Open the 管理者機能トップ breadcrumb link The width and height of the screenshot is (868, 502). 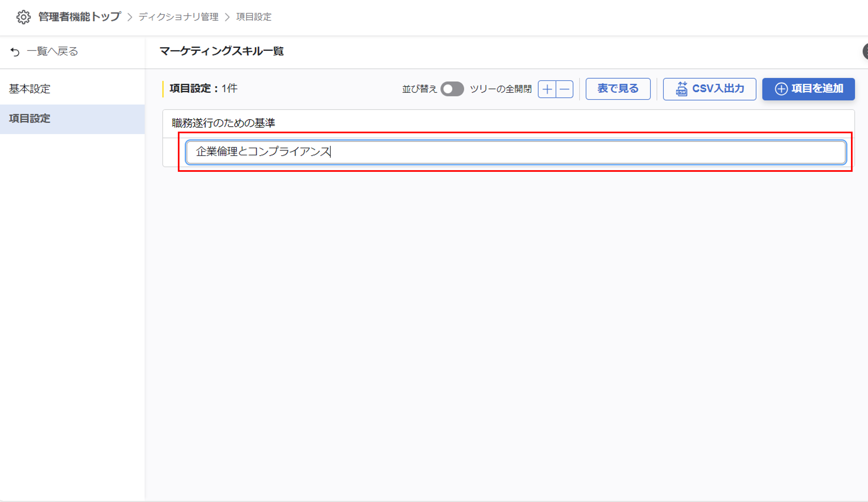[79, 17]
